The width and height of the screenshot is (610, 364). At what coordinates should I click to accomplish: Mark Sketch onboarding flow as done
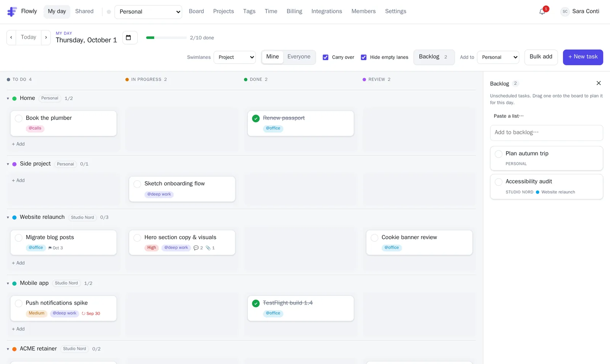pos(137,184)
